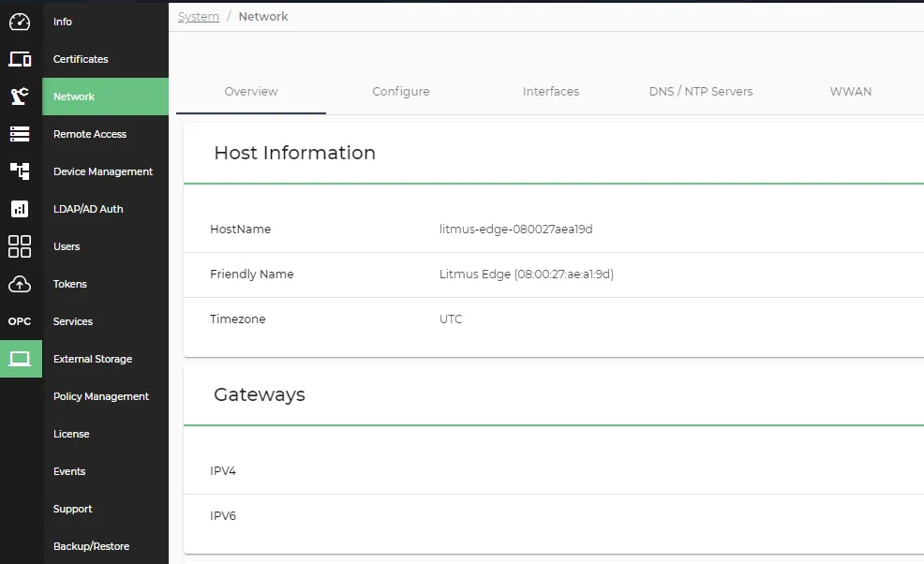Click friendly name Litmus Edge (08:00:27:ae:a1:9d)

pyautogui.click(x=527, y=275)
